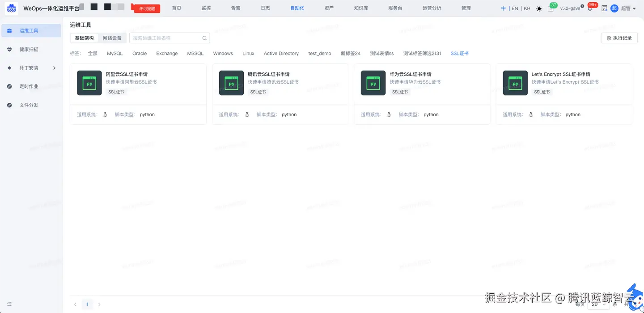Click the version help question mark icon

tap(582, 6)
